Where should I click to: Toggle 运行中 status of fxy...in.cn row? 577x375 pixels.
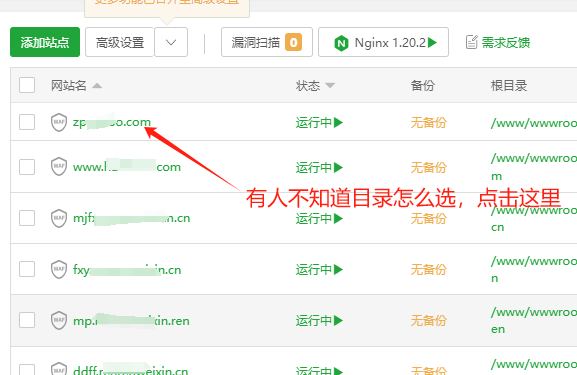pyautogui.click(x=319, y=270)
